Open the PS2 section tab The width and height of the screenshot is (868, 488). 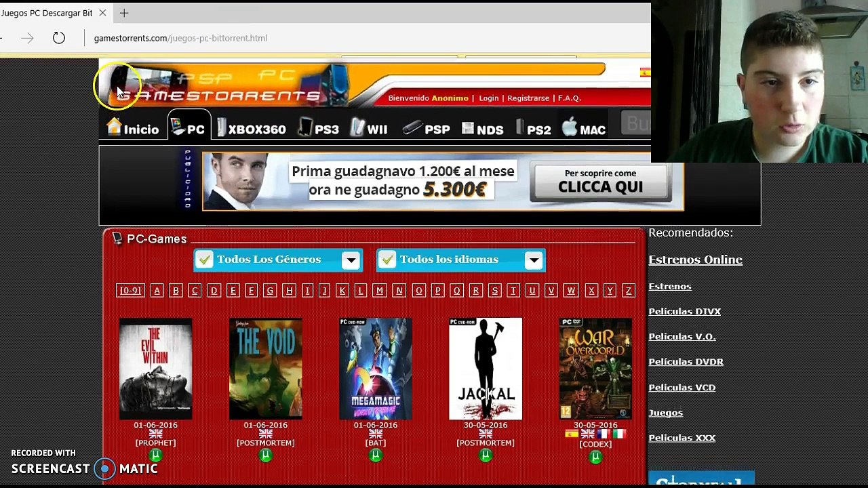pyautogui.click(x=534, y=128)
